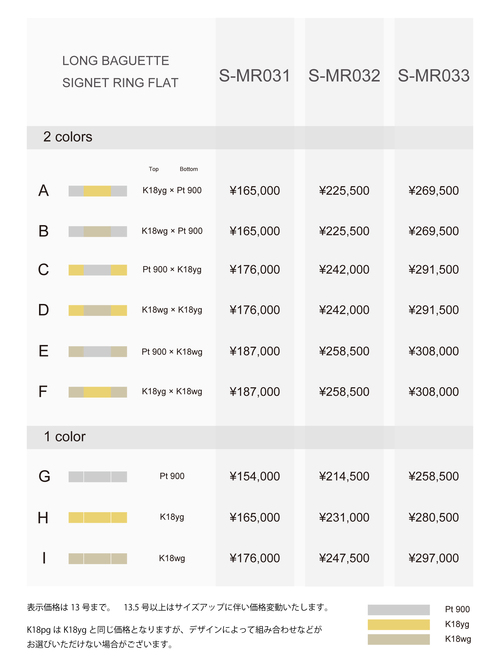Click the K18yg yellow legend swatch
Viewport: 500px width, 667px height.
399,624
